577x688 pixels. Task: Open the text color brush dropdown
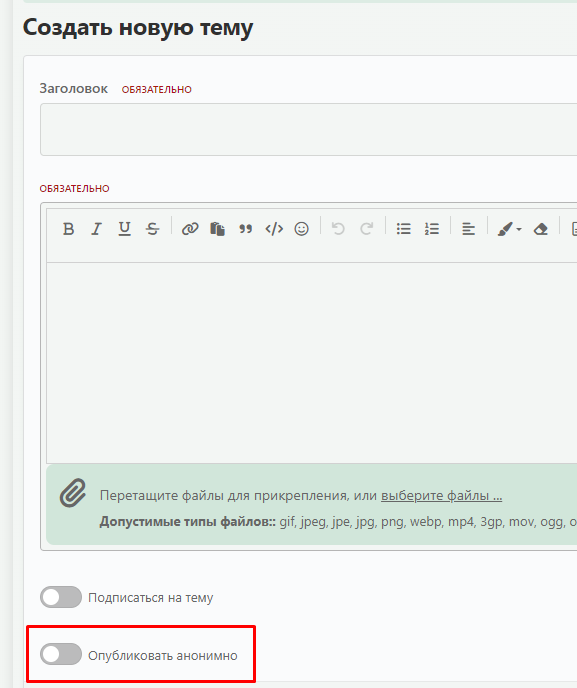pos(509,229)
